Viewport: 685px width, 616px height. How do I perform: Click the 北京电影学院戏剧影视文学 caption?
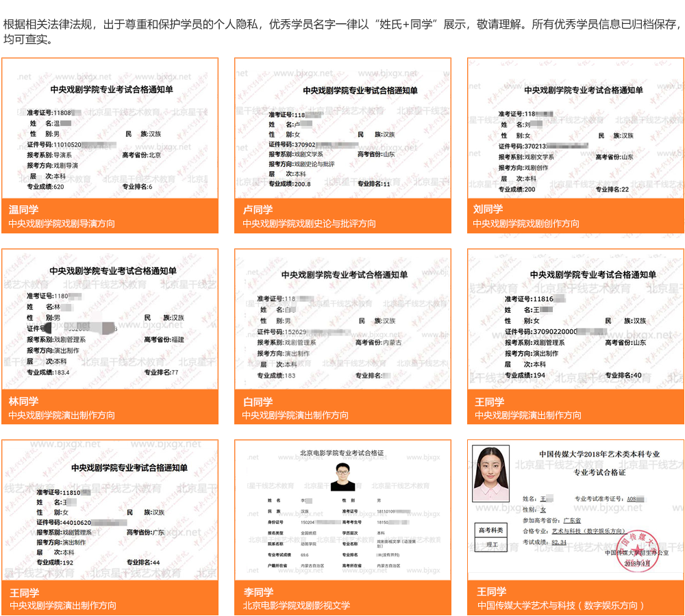[296, 606]
